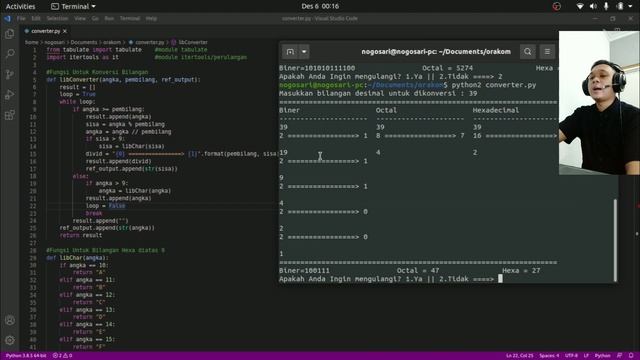The image size is (640, 360).
Task: Click the Python 3.8.5 64-bit interpreter selector
Action: tap(26, 356)
